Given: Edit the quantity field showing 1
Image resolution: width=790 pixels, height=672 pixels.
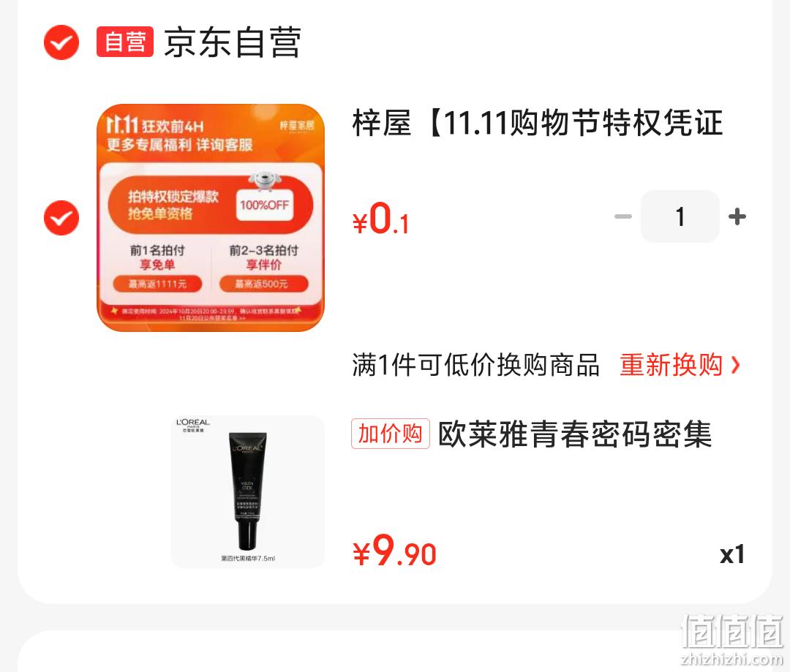Looking at the screenshot, I should click(680, 216).
